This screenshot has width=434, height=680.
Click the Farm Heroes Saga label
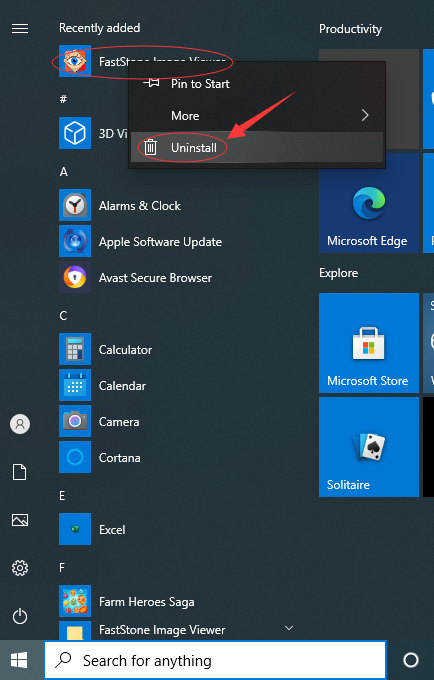tap(147, 602)
